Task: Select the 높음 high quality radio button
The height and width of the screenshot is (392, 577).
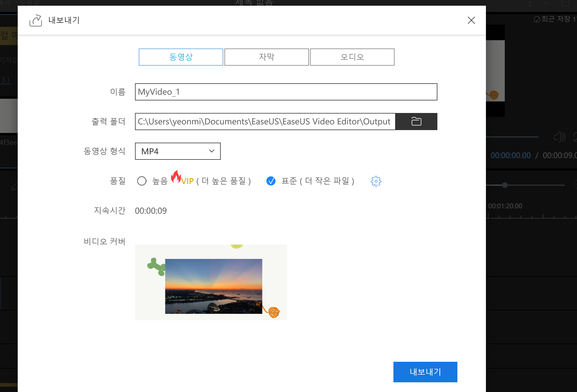Action: 142,181
